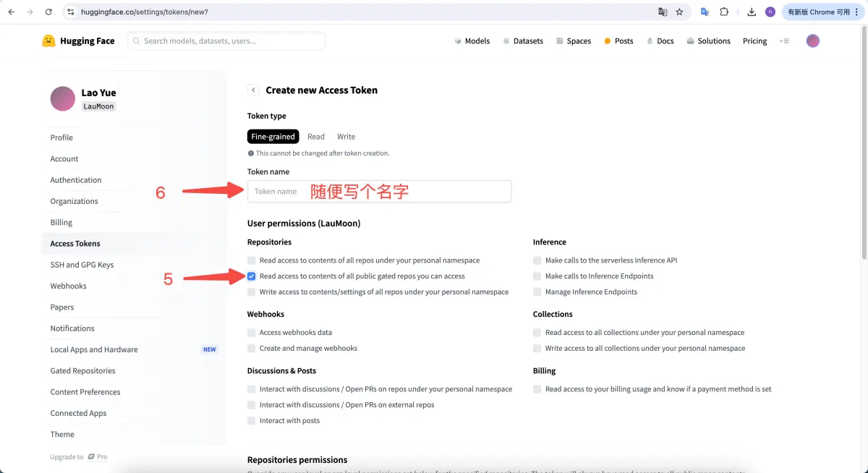Open Models in the top navigation
This screenshot has width=868, height=473.
click(472, 41)
